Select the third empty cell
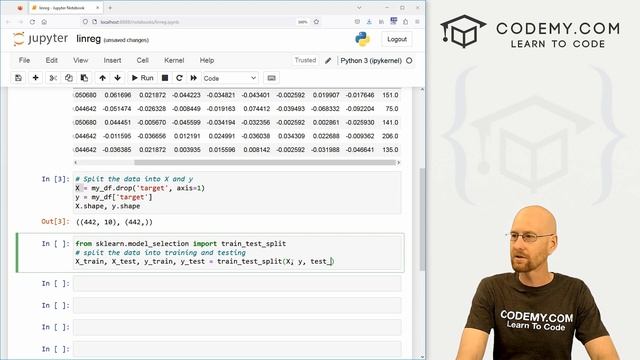 tap(237, 327)
